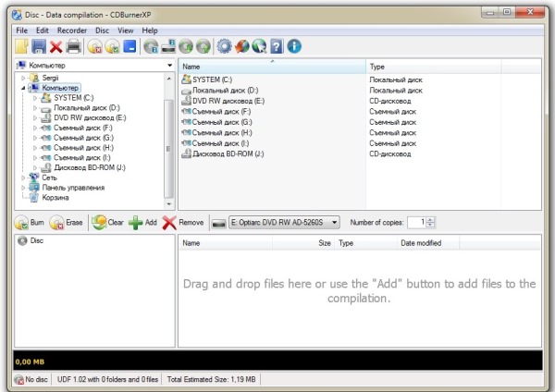Image resolution: width=555 pixels, height=392 pixels.
Task: Click the printer icon in toolbar
Action: coord(74,46)
